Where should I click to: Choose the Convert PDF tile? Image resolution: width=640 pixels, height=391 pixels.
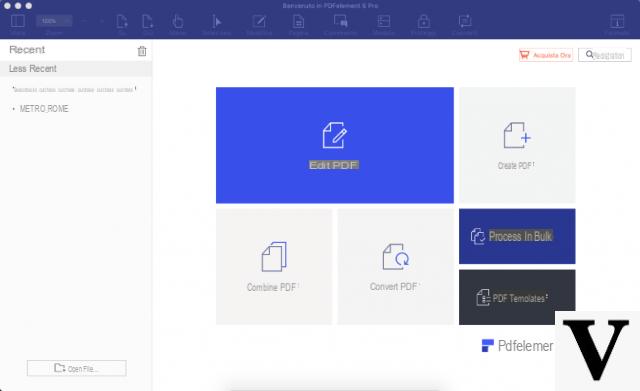pos(396,267)
